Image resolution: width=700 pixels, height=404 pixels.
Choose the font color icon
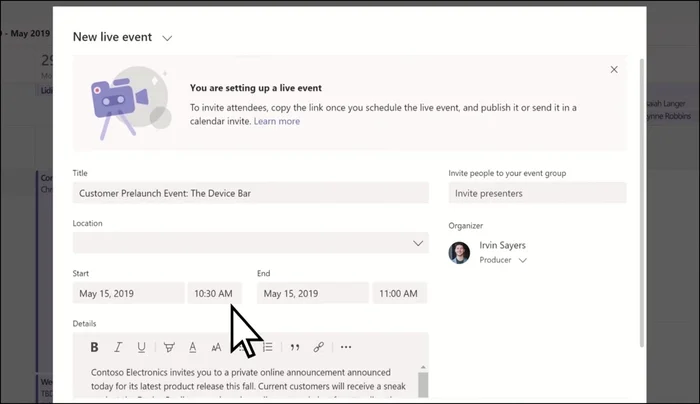[192, 347]
